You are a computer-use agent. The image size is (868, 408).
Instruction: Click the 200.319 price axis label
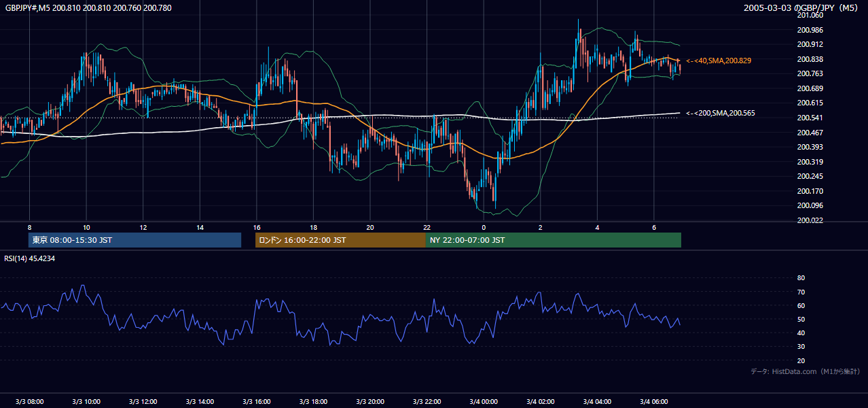coord(811,162)
